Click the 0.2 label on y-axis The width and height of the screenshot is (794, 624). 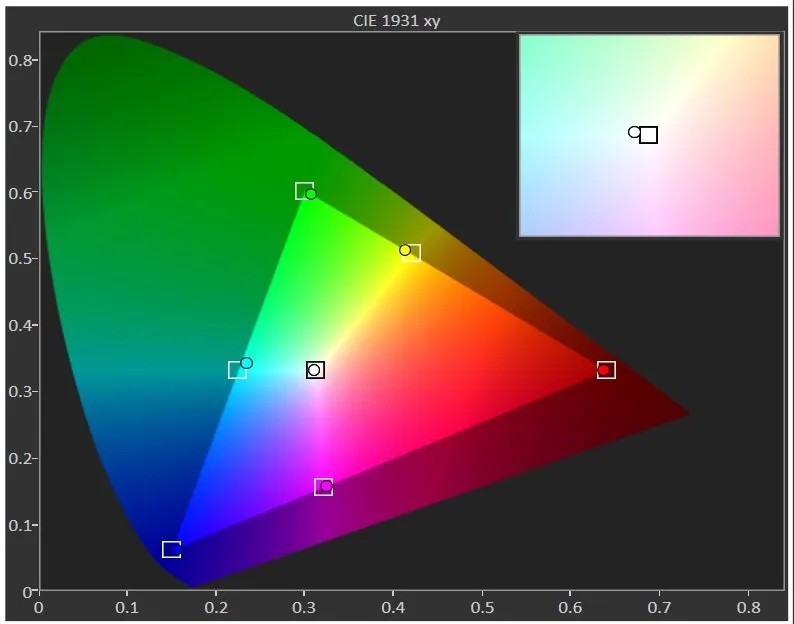pos(20,458)
